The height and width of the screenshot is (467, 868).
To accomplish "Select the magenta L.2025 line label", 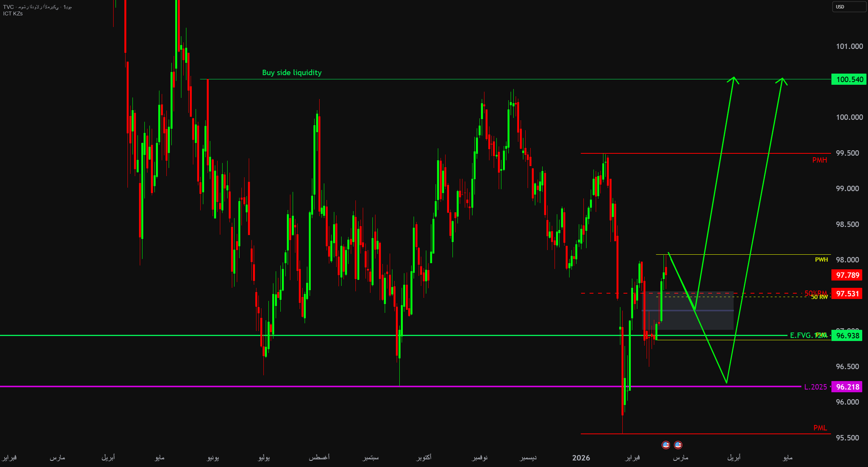I will pyautogui.click(x=815, y=387).
